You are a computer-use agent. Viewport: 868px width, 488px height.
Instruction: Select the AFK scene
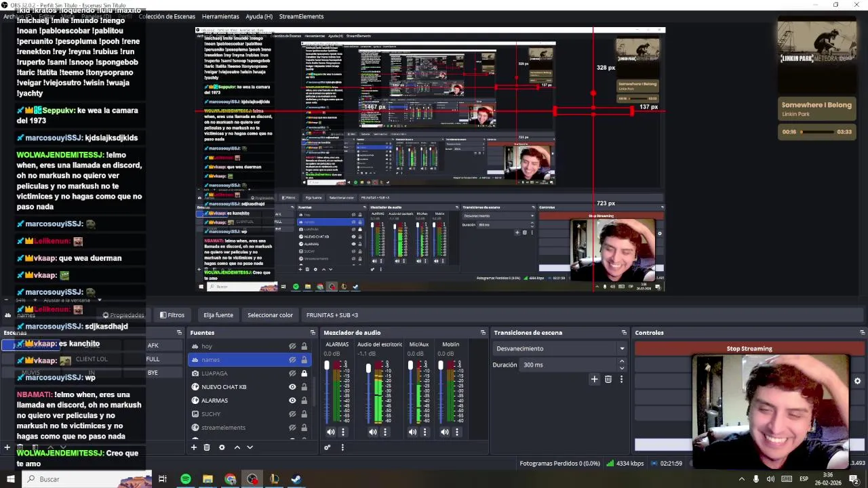click(153, 346)
